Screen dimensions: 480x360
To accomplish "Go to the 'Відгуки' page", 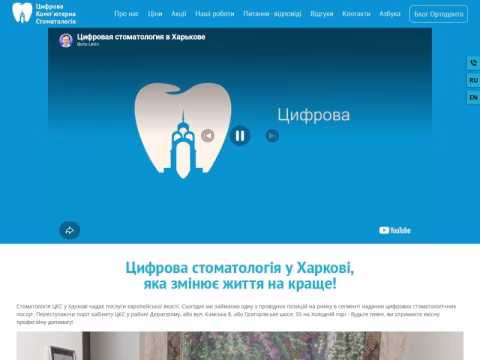I will pos(322,14).
